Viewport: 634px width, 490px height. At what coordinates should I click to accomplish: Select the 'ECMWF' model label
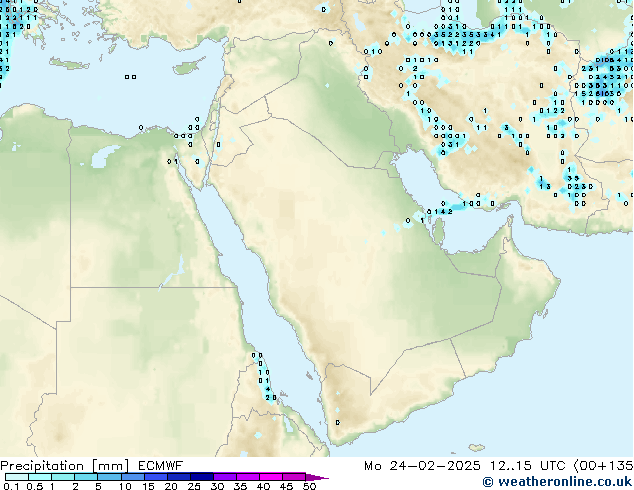(161, 466)
